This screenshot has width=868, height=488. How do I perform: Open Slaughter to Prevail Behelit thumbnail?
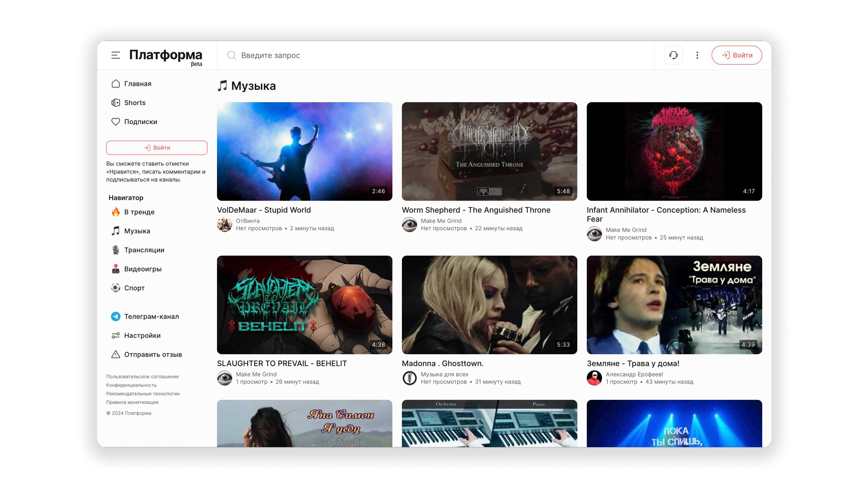(x=305, y=305)
